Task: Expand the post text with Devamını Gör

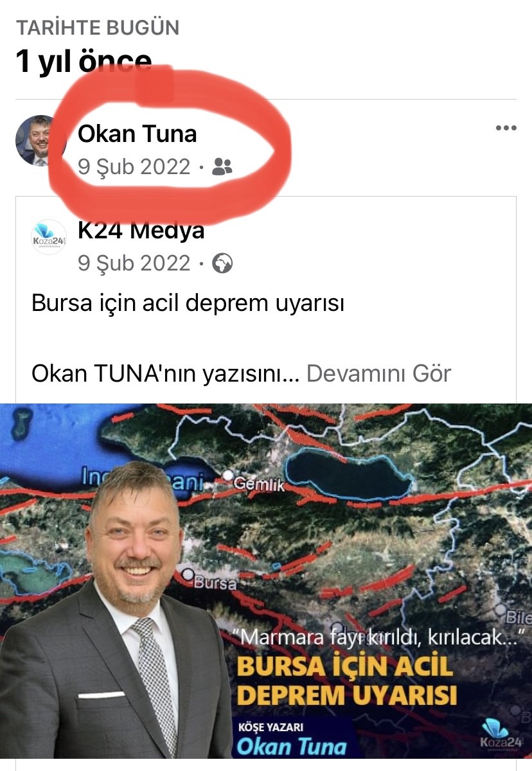Action: pos(378,373)
